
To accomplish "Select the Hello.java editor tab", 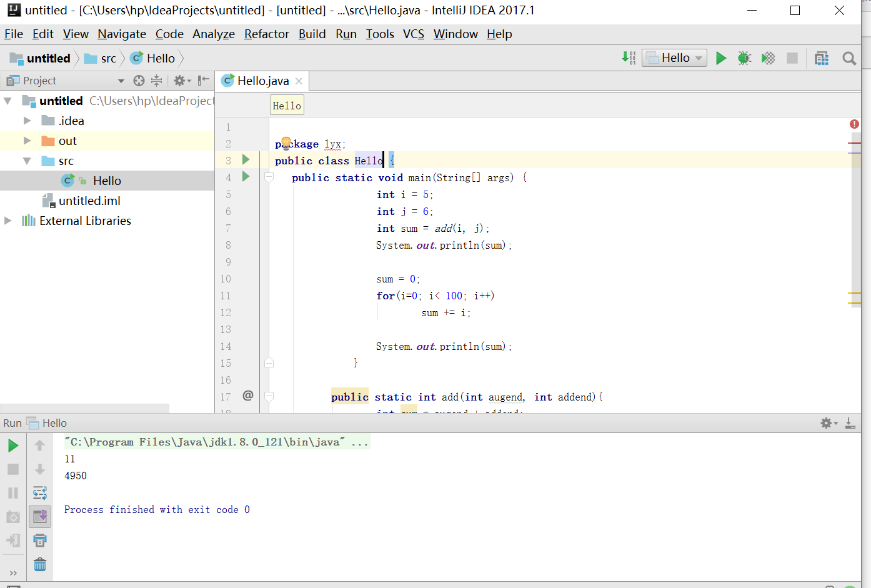I will pyautogui.click(x=262, y=81).
